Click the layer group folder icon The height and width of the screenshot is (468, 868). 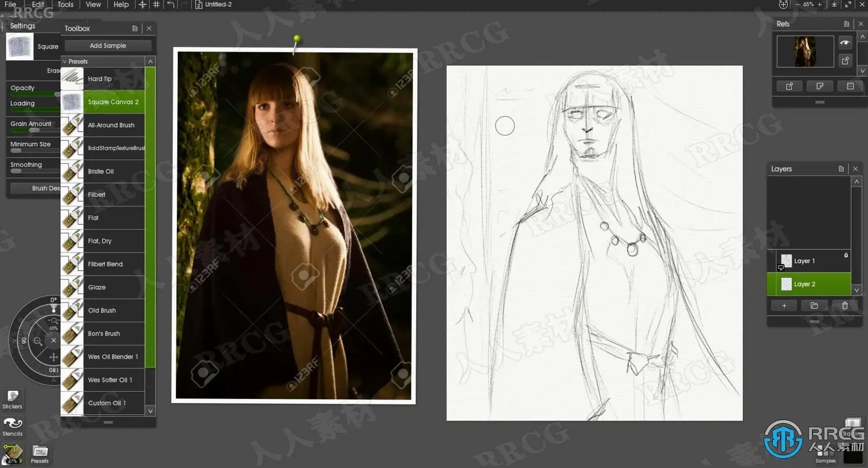pos(814,306)
